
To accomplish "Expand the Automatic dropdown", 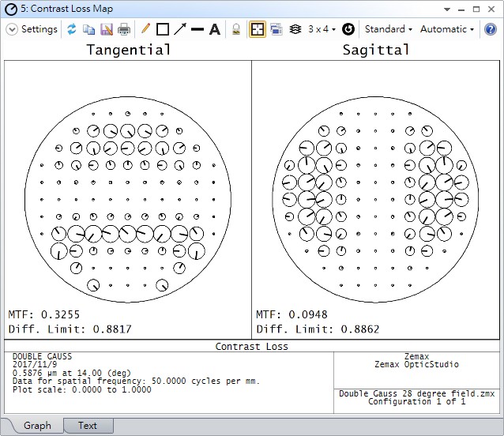I will coord(446,29).
